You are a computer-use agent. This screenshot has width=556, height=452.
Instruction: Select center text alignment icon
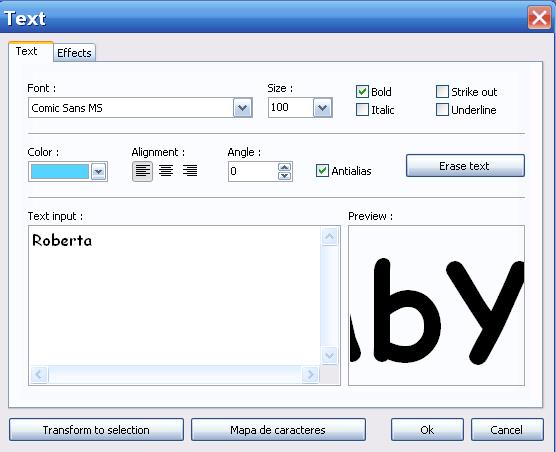tap(166, 171)
